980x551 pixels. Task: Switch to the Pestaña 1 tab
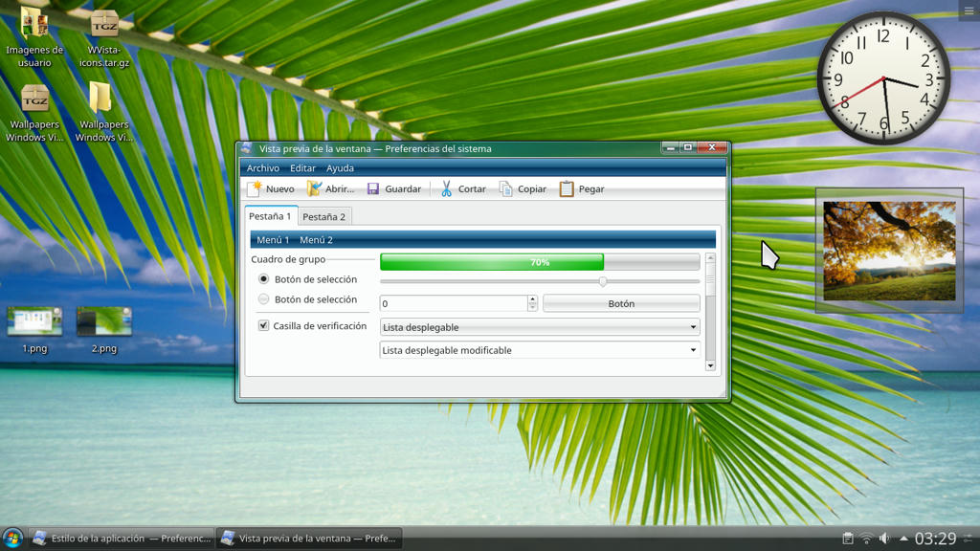(271, 216)
